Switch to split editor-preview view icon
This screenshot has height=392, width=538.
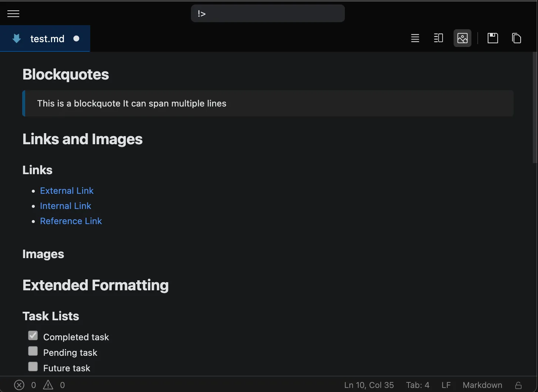pyautogui.click(x=438, y=38)
